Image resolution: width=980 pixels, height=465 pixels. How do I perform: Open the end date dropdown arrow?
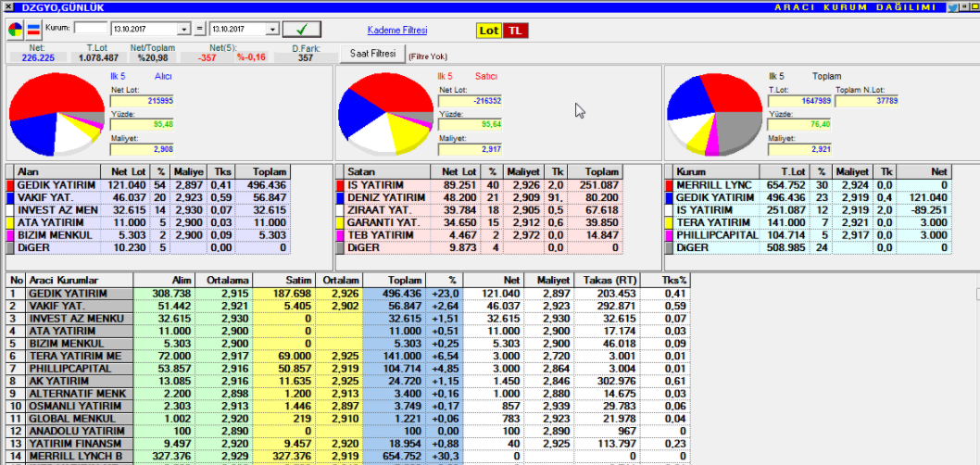coord(272,30)
